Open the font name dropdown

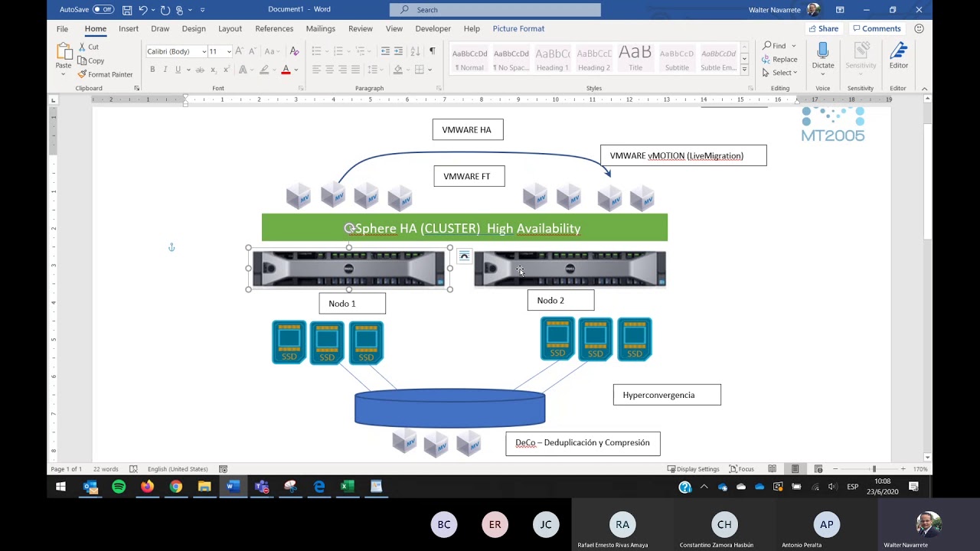pos(204,51)
